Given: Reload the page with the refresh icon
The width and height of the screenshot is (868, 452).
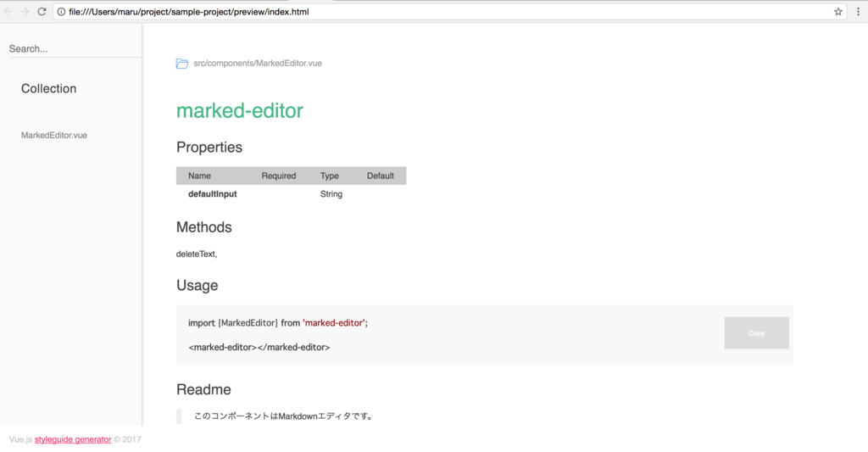Looking at the screenshot, I should click(x=42, y=12).
